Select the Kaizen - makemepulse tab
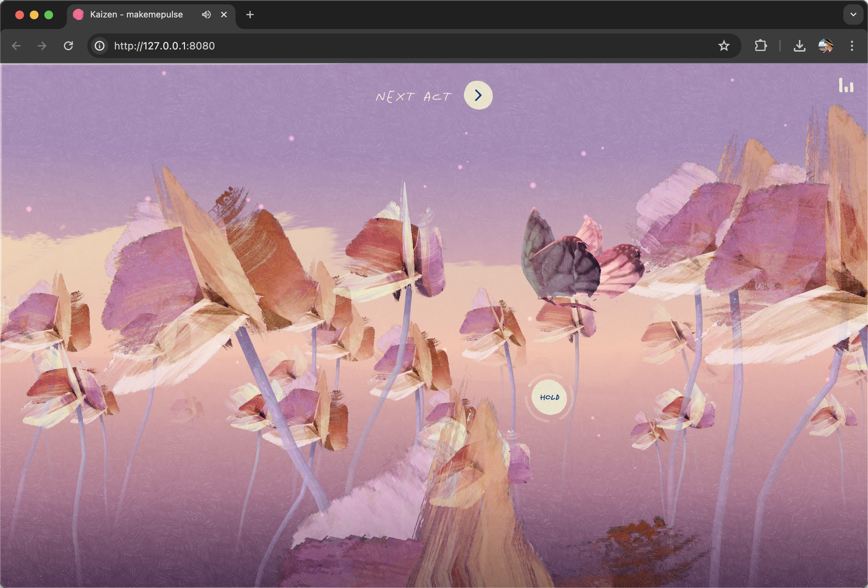Image resolution: width=868 pixels, height=588 pixels. (x=136, y=15)
